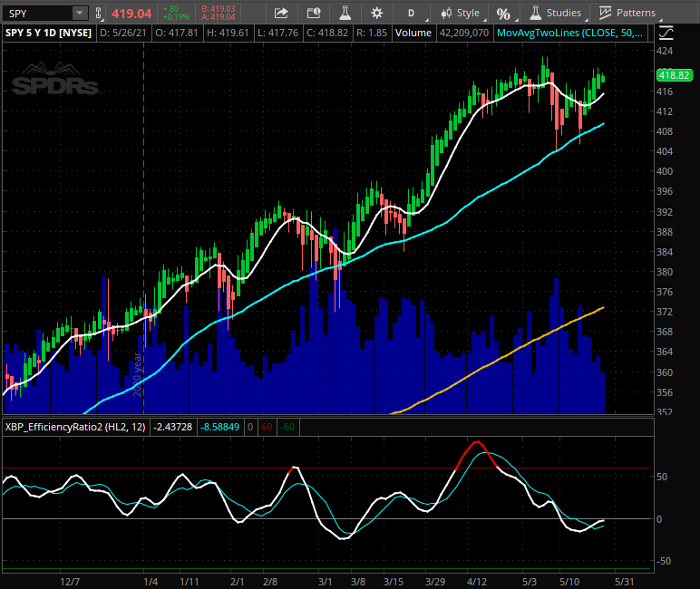Open the Studies menu

(x=554, y=14)
